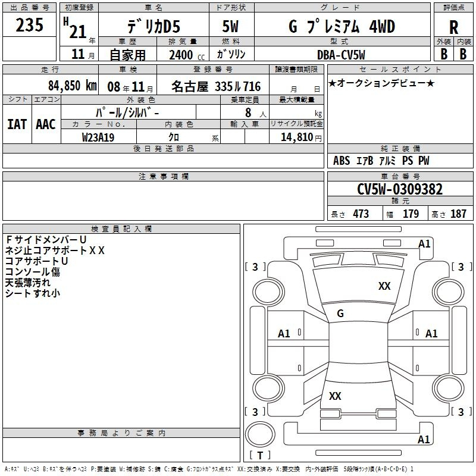Click the A1 mark on front bumper
476x476 pixels.
[424, 243]
